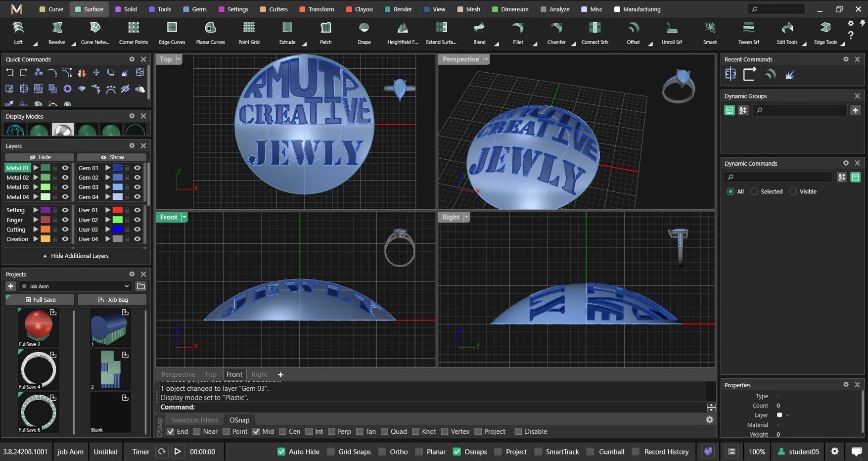Select the Selected radio button

click(754, 191)
